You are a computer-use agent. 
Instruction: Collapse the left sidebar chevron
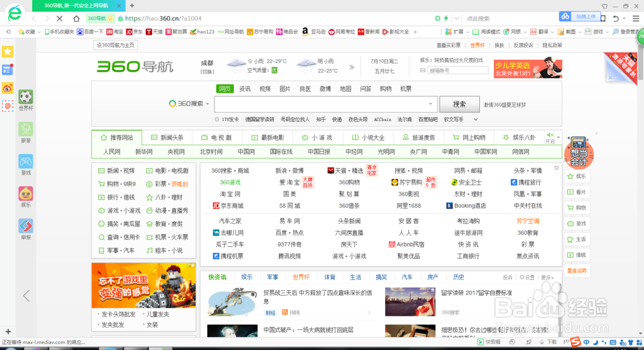(x=26, y=295)
